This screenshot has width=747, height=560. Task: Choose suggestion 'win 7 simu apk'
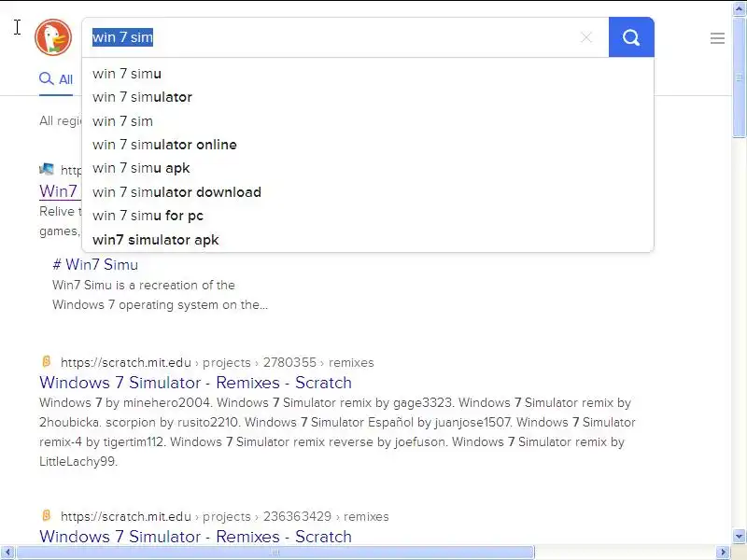[x=368, y=168]
